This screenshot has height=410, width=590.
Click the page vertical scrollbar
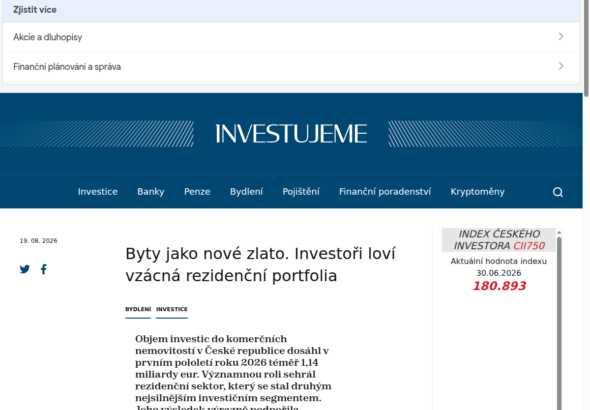point(586,48)
